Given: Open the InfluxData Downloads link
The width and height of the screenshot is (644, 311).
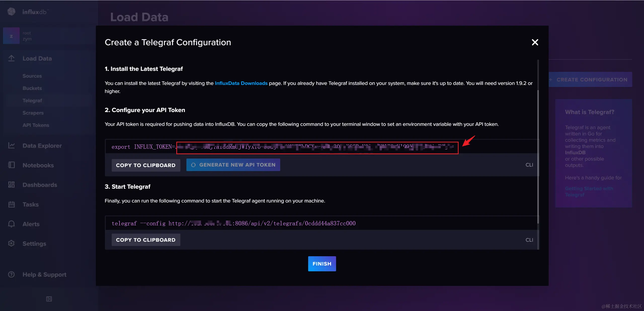Looking at the screenshot, I should [241, 83].
